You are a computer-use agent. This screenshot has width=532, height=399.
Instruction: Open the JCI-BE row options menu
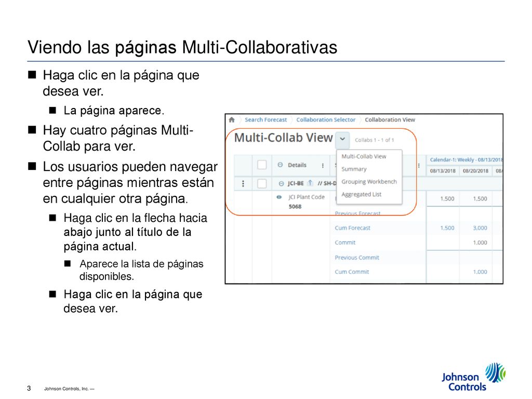tap(243, 183)
